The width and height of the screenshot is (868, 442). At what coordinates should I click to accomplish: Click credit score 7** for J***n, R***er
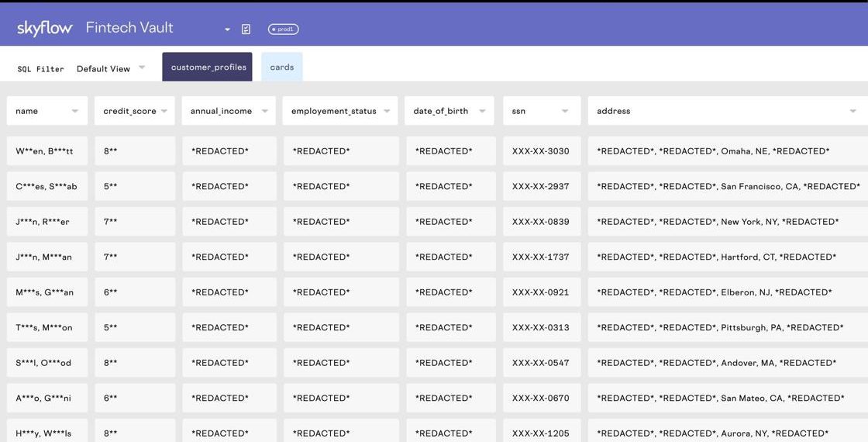pos(135,222)
